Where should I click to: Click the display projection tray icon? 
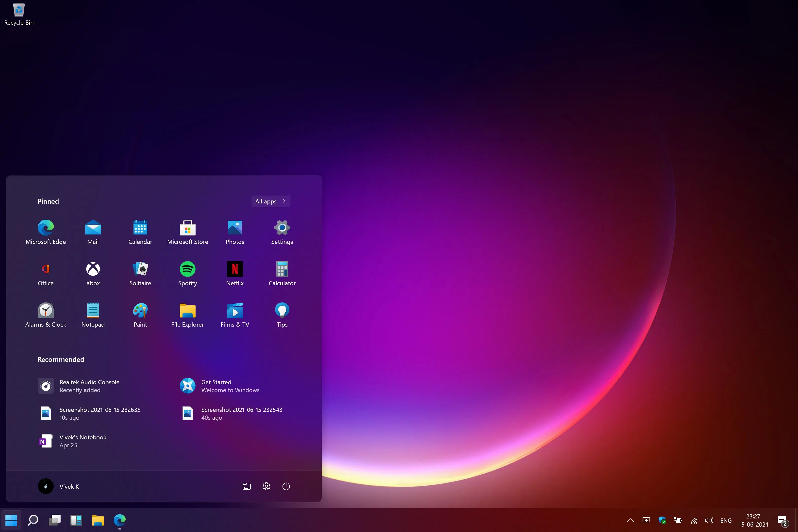pyautogui.click(x=646, y=520)
